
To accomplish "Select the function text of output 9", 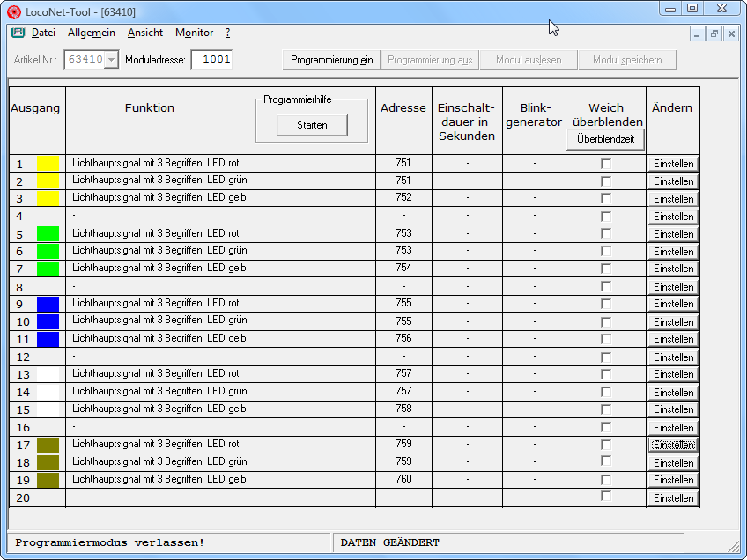I will [x=156, y=303].
